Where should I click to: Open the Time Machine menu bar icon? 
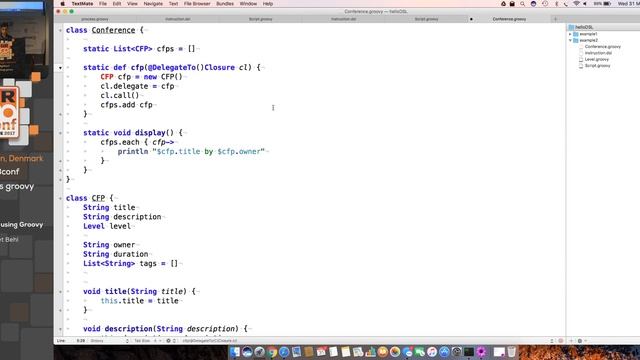pos(545,4)
